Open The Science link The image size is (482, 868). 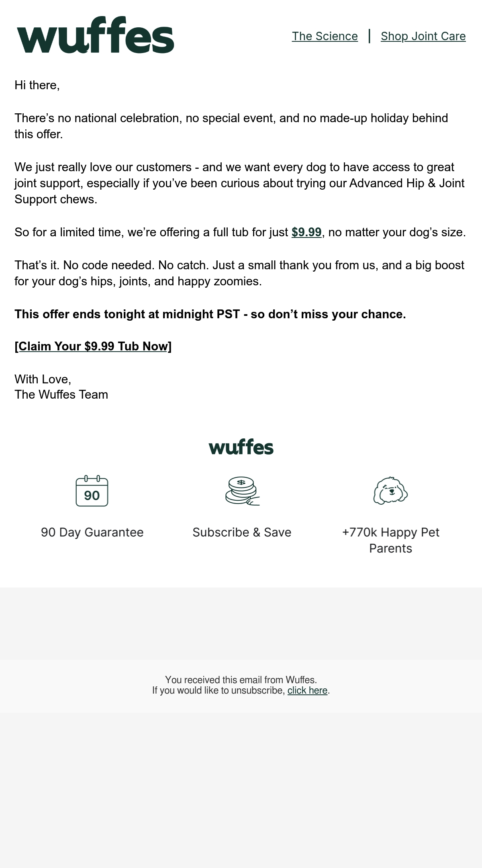(x=325, y=36)
